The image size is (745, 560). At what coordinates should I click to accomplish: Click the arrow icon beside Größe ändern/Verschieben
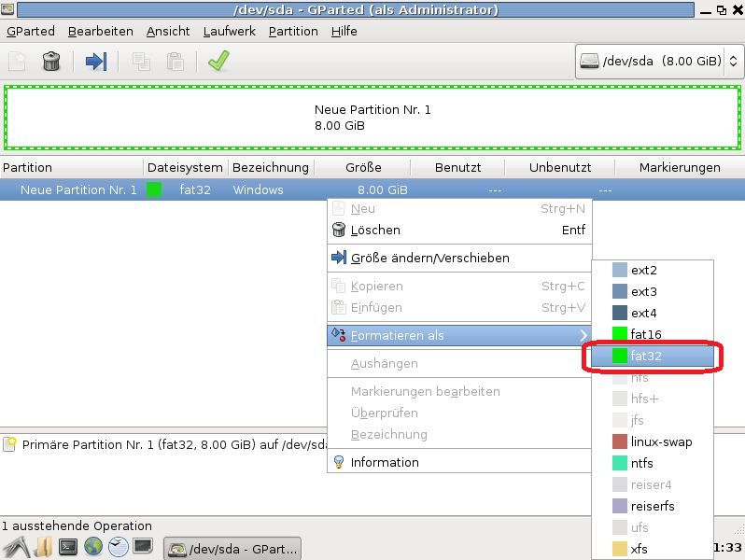click(x=339, y=258)
